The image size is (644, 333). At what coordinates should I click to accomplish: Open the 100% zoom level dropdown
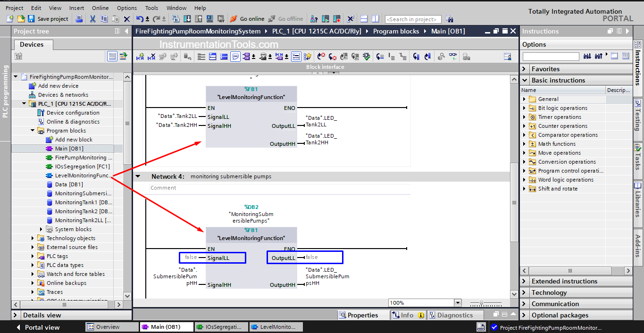(x=457, y=303)
